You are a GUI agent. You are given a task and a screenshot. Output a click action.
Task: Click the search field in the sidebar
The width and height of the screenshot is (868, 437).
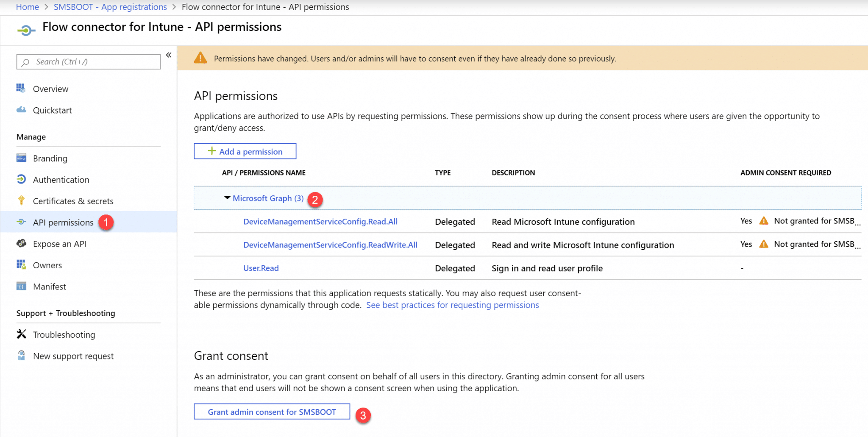88,61
